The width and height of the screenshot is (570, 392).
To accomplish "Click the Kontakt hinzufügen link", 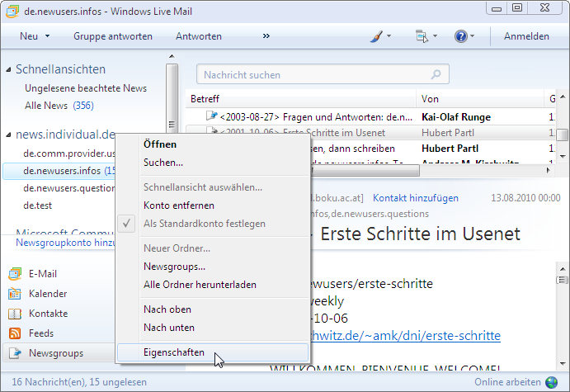I will coord(416,198).
